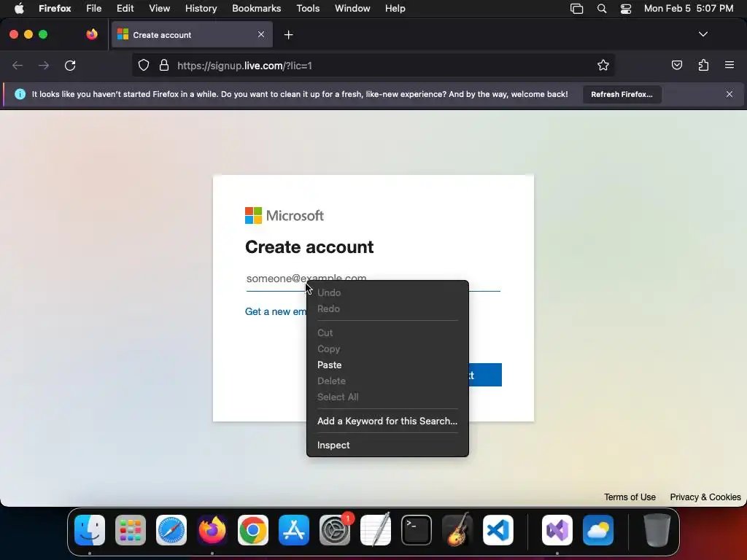Screen dimensions: 747x560
Task: Open Launchpad from the dock
Action: (x=131, y=530)
